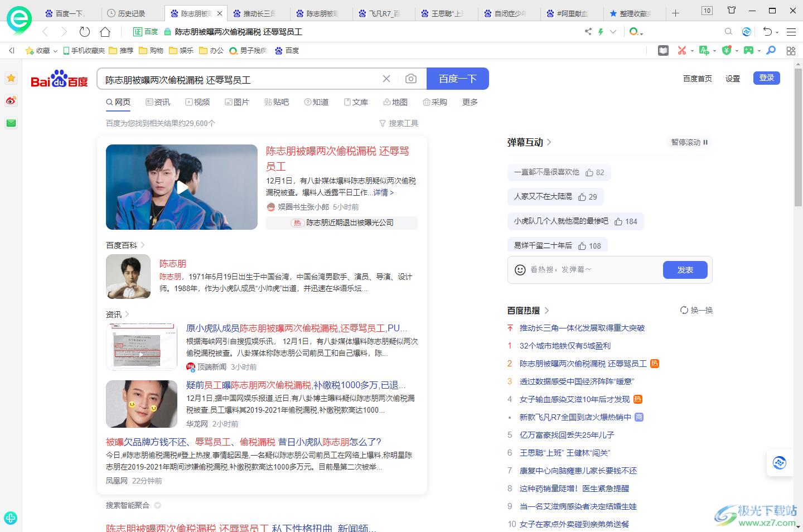Select the 视频 search category
Screen dimensions: 803x532
(x=197, y=102)
